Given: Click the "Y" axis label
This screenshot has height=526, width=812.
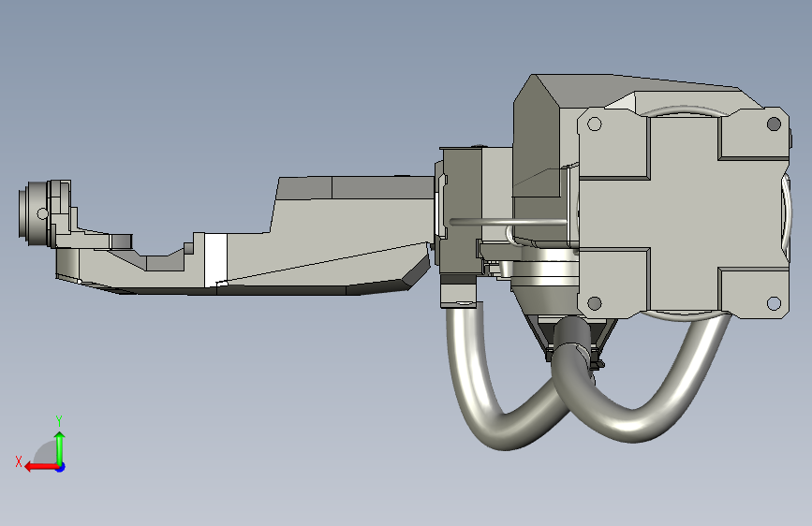Looking at the screenshot, I should pyautogui.click(x=59, y=420).
